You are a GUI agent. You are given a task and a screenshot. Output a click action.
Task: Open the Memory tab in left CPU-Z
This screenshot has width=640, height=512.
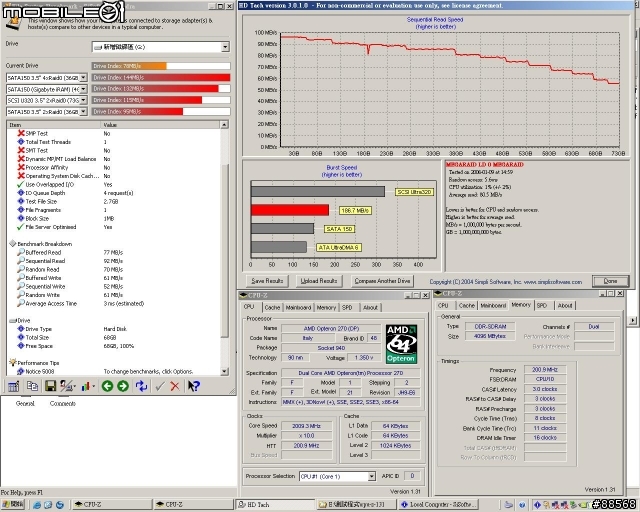pyautogui.click(x=326, y=307)
